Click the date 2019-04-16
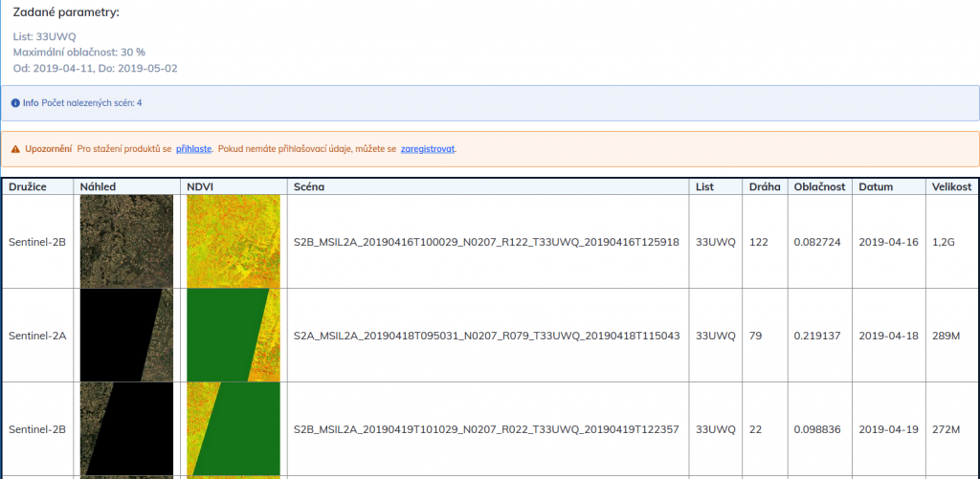The image size is (980, 479). [889, 242]
